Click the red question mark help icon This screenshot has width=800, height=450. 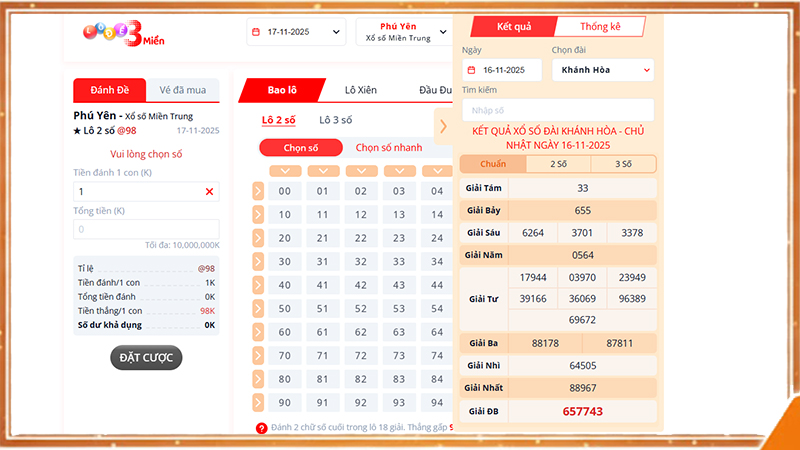(261, 428)
